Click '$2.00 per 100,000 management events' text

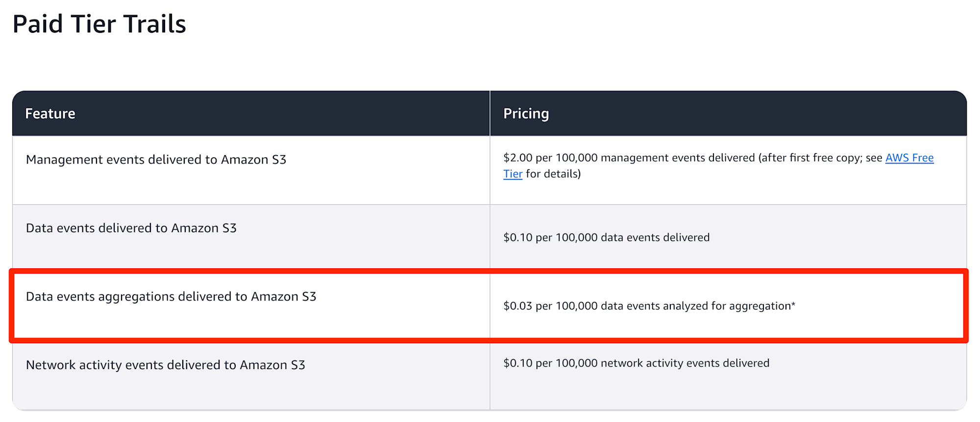tap(629, 158)
